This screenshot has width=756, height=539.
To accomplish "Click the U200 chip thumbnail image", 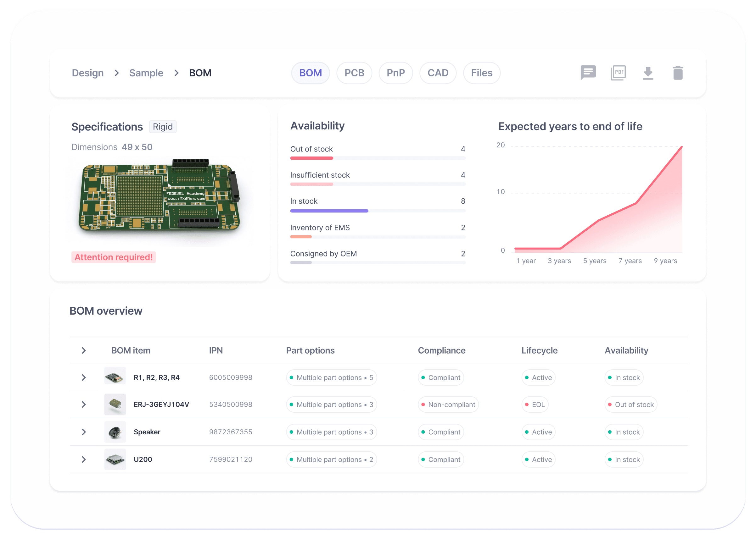I will tap(115, 459).
